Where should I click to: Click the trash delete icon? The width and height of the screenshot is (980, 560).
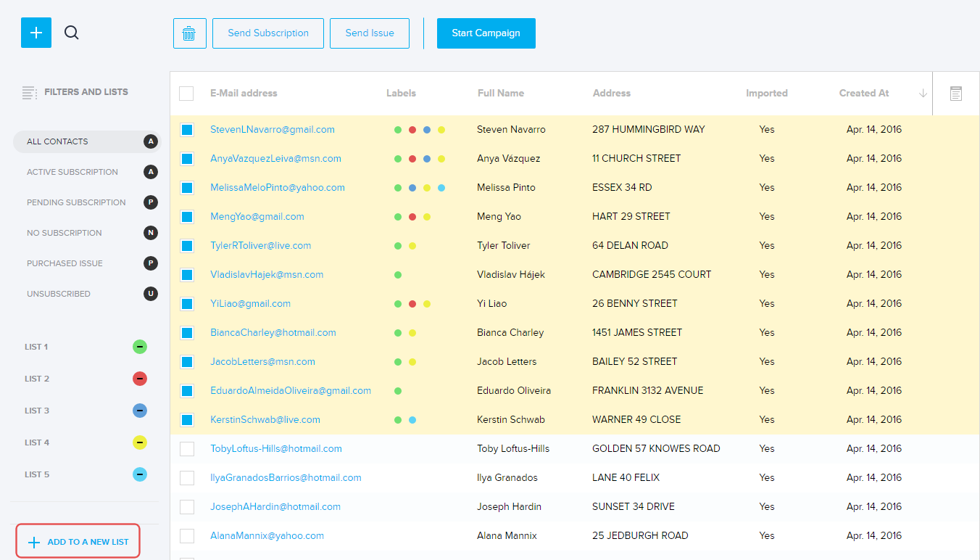pyautogui.click(x=189, y=33)
